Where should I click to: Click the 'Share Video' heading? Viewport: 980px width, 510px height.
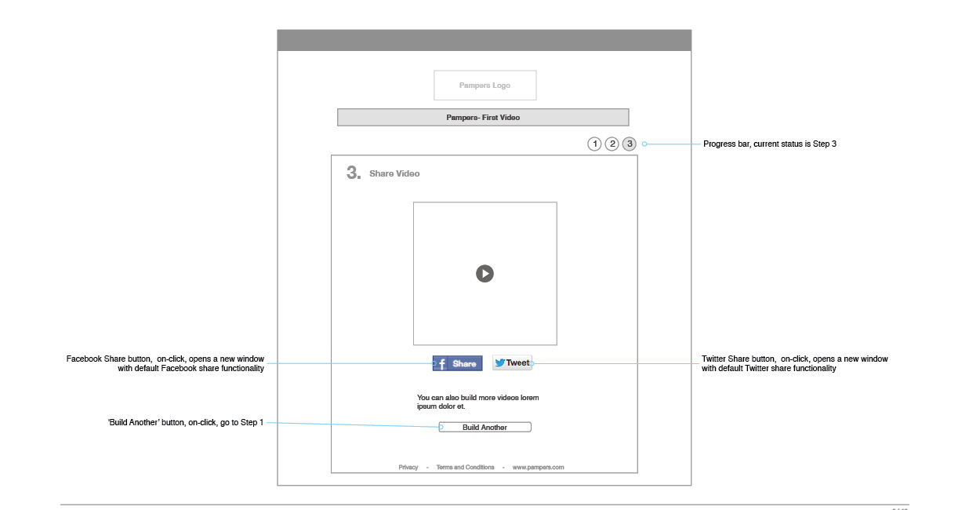click(x=394, y=173)
